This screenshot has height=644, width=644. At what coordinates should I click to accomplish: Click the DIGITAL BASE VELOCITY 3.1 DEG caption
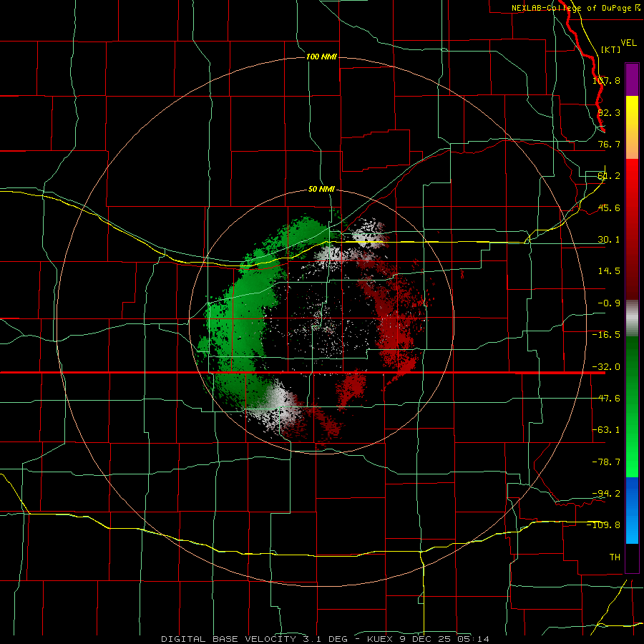coord(254,639)
